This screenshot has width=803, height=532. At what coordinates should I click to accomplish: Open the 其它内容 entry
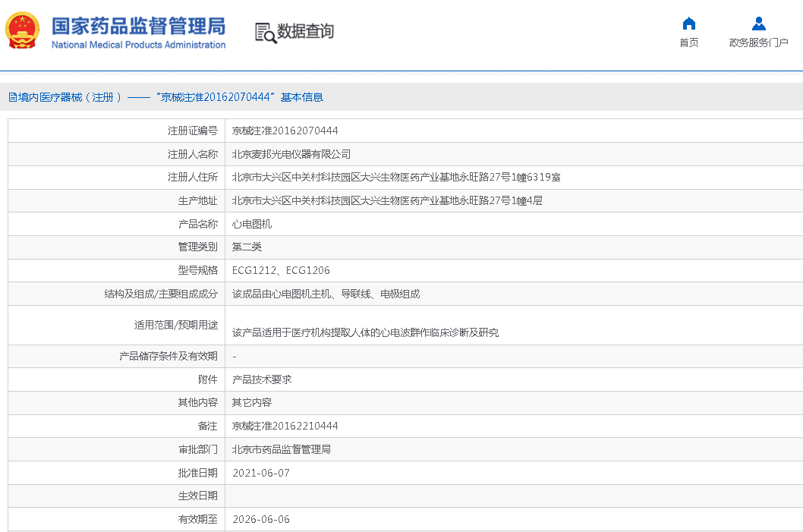252,403
